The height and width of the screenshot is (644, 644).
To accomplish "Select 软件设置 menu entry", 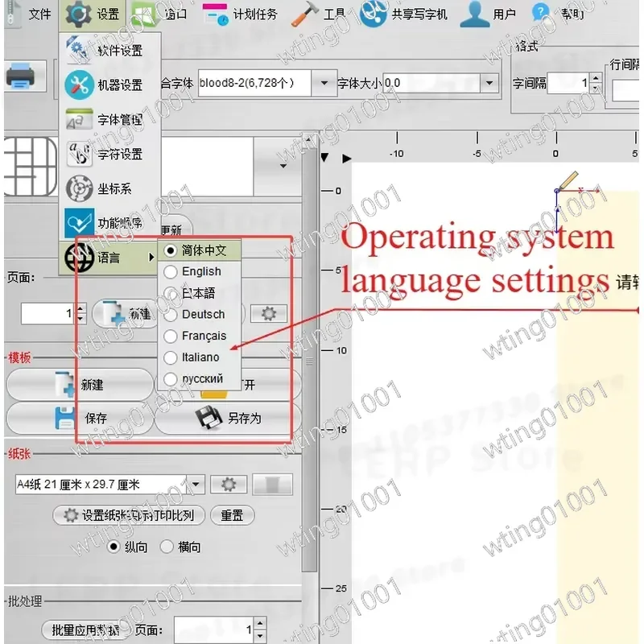I will [x=109, y=51].
